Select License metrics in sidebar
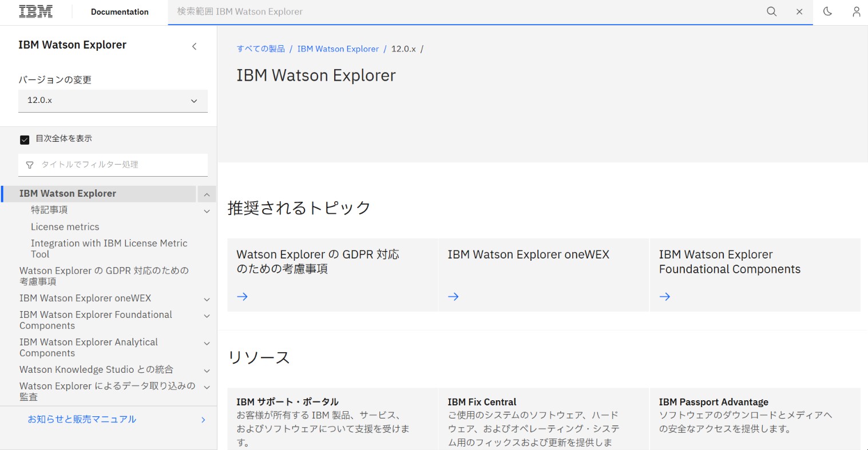This screenshot has width=868, height=450. pyautogui.click(x=65, y=227)
